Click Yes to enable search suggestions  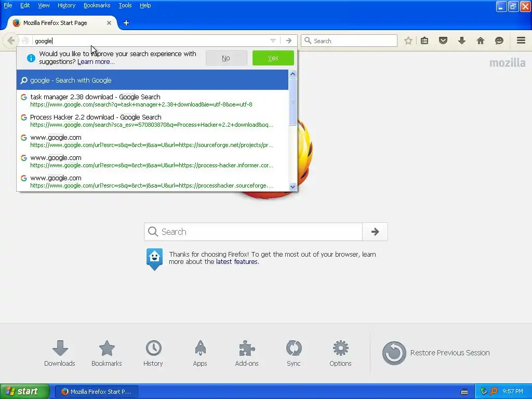[x=273, y=58]
